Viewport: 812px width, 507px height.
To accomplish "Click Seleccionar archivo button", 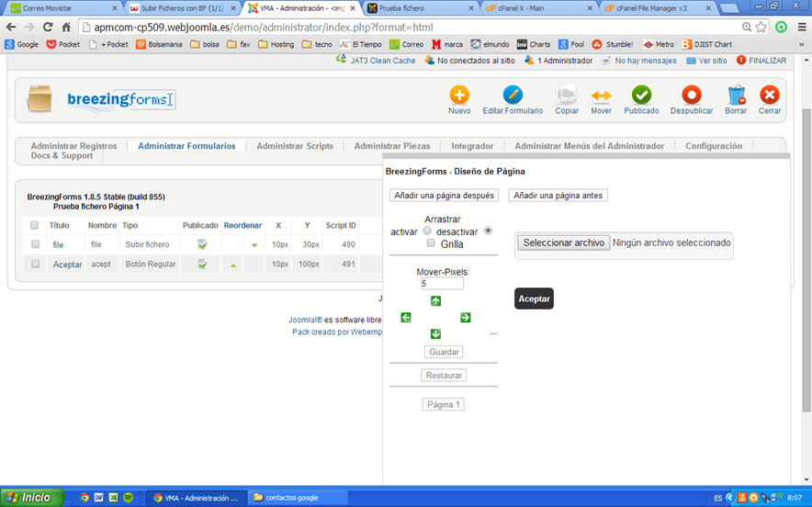I will point(563,242).
